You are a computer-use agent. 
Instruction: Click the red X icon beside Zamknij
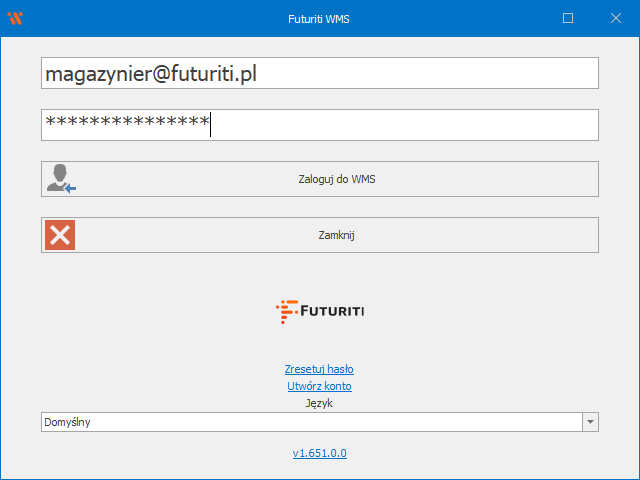60,235
